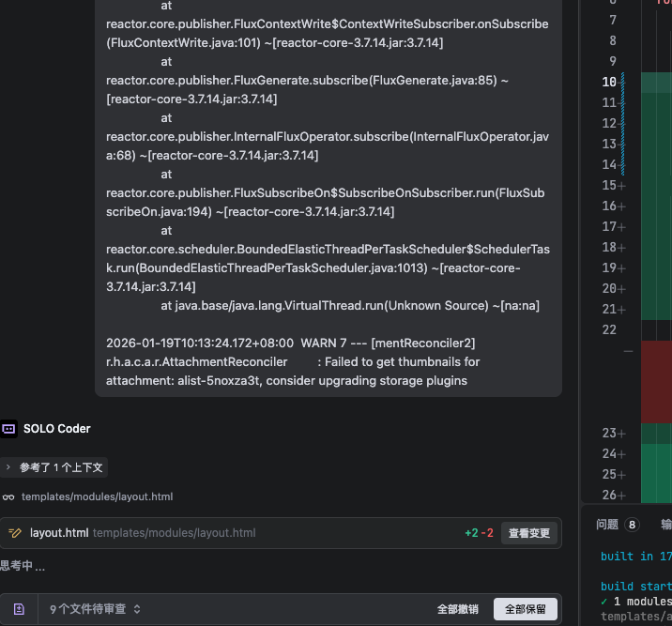Viewport: 672px width, 626px height.
Task: Click the plus marker beside line 15
Action: point(621,186)
